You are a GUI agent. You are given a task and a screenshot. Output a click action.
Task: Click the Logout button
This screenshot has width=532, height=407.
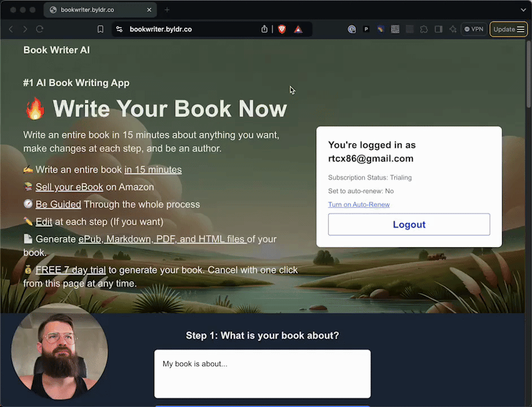[409, 224]
